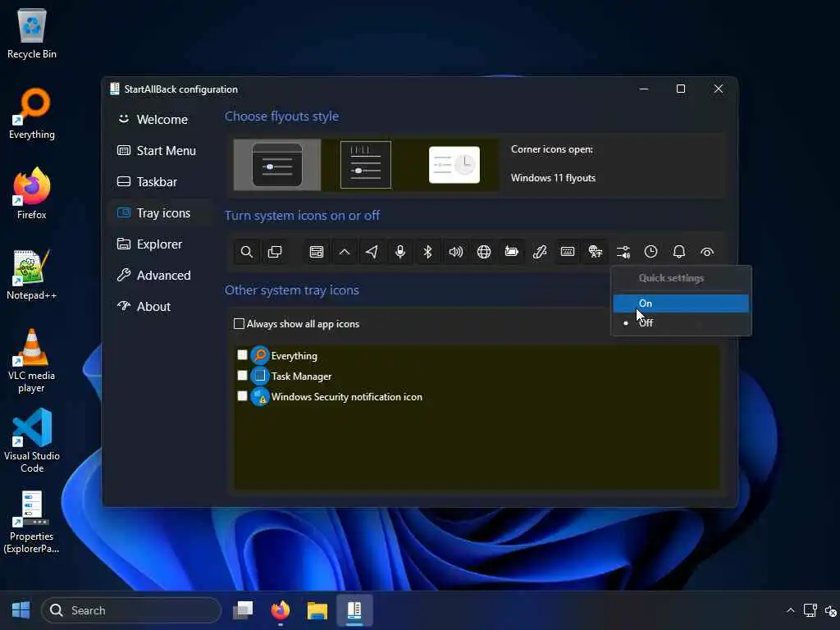
Task: Select the VLC media player shortcut
Action: [32, 361]
